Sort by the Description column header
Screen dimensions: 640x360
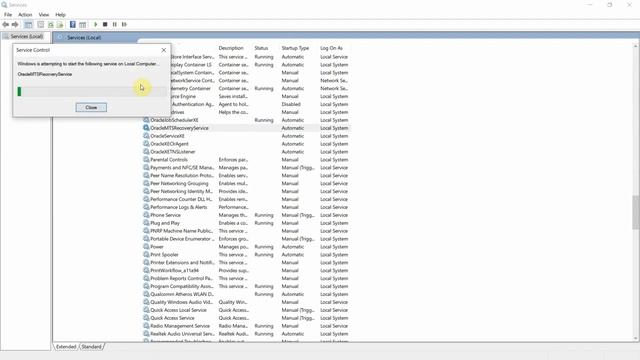[x=231, y=48]
